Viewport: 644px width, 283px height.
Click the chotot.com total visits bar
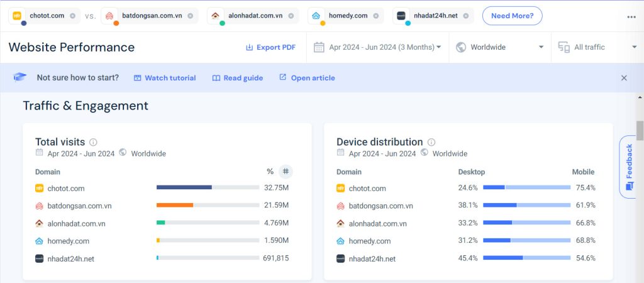point(208,187)
